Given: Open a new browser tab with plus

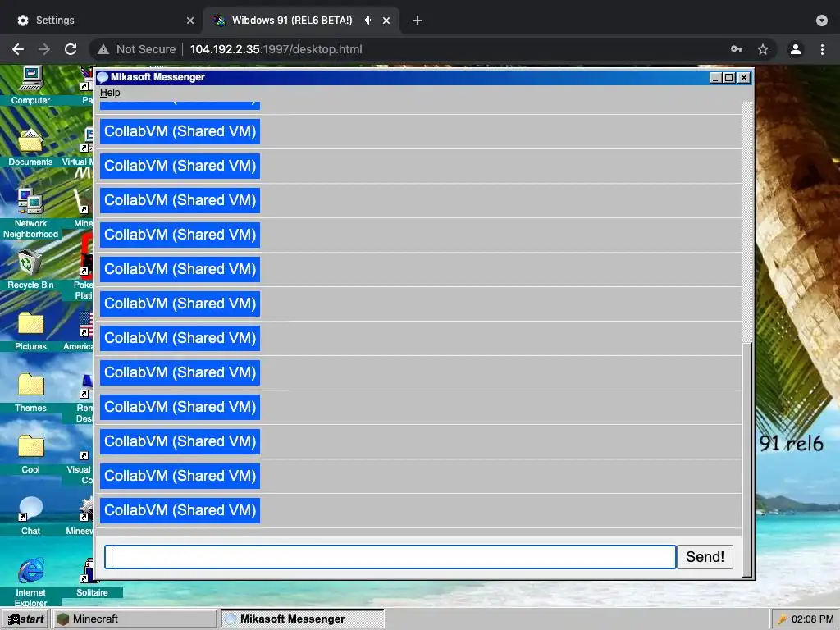Looking at the screenshot, I should click(418, 21).
